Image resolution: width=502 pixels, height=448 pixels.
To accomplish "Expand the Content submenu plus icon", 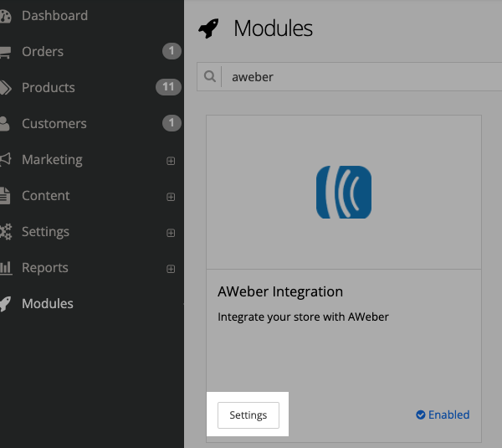I will click(171, 197).
